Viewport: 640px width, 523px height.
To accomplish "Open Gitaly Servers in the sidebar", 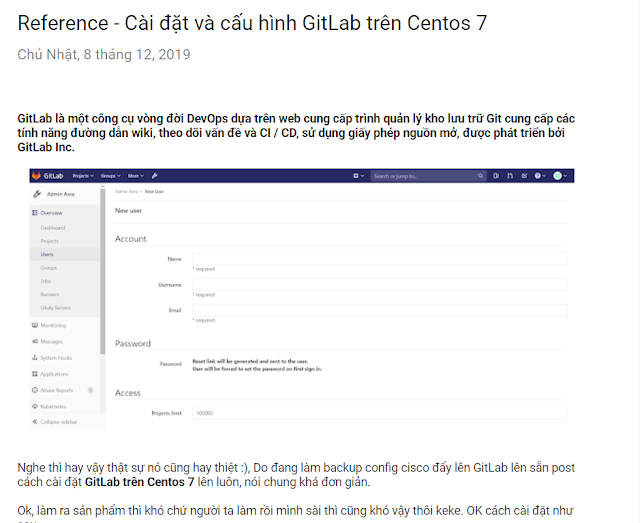I will [56, 308].
